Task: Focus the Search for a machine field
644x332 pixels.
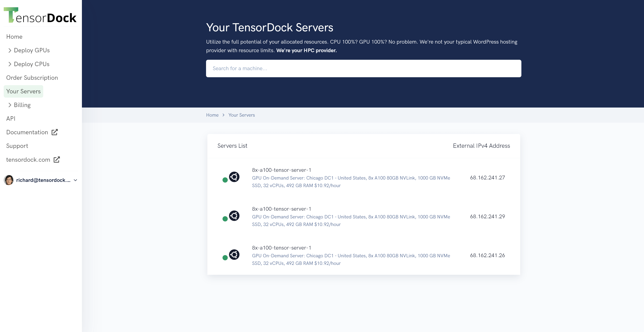Action: (363, 68)
